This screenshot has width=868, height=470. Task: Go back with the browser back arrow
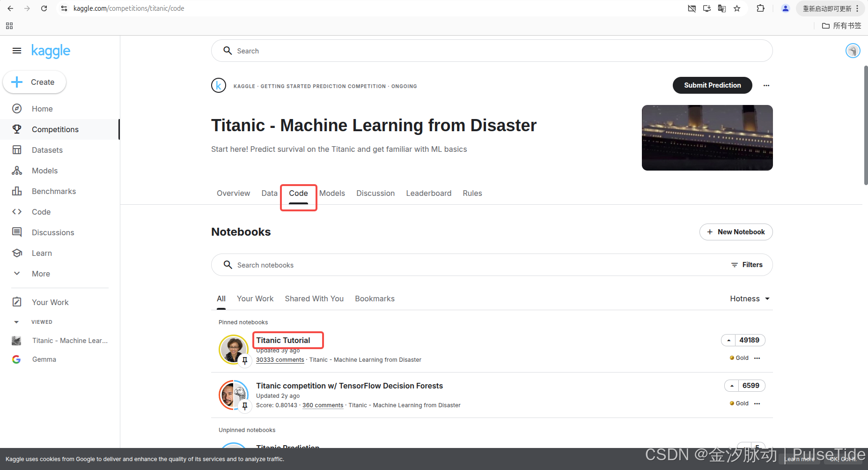(10, 8)
